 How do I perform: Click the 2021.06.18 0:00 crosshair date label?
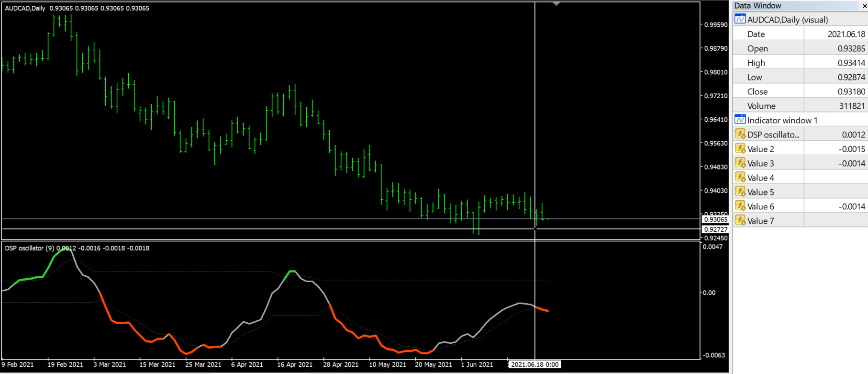pyautogui.click(x=534, y=364)
